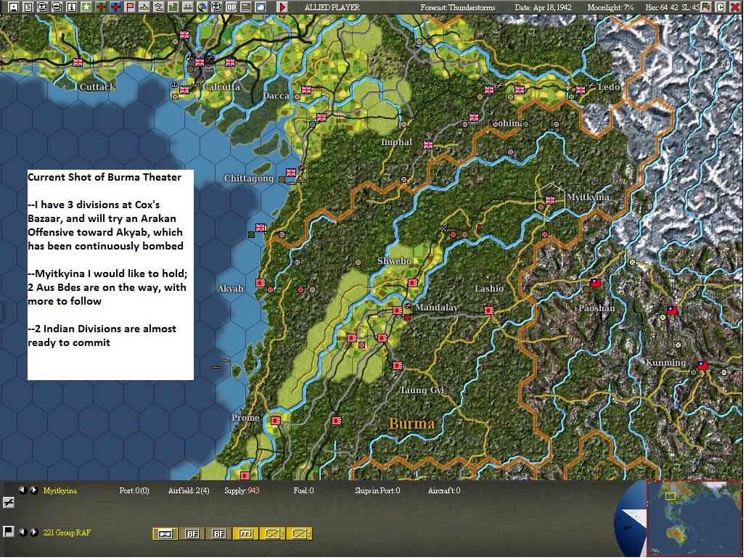Screen dimensions: 746x560
Task: Click the 'C' button in top-right corner
Action: point(721,7)
